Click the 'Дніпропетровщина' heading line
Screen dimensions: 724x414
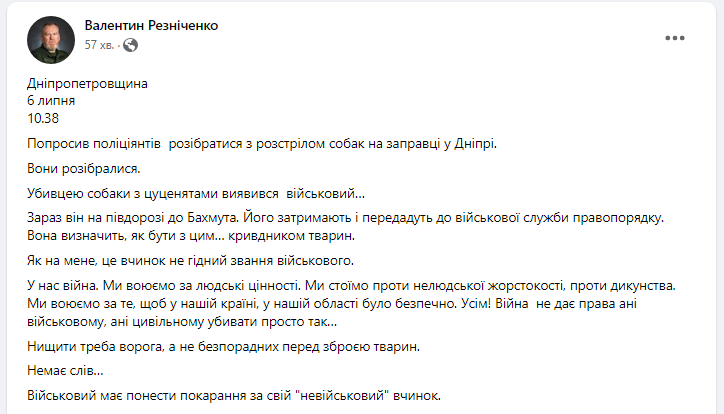(x=87, y=84)
